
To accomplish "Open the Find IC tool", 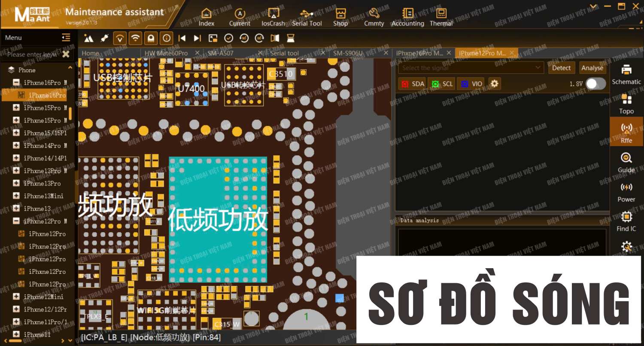I will [626, 221].
